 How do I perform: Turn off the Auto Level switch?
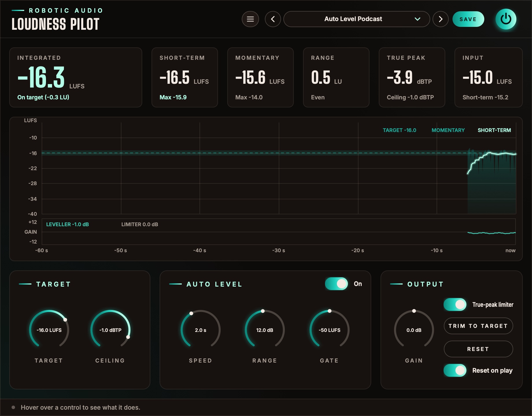pyautogui.click(x=336, y=284)
